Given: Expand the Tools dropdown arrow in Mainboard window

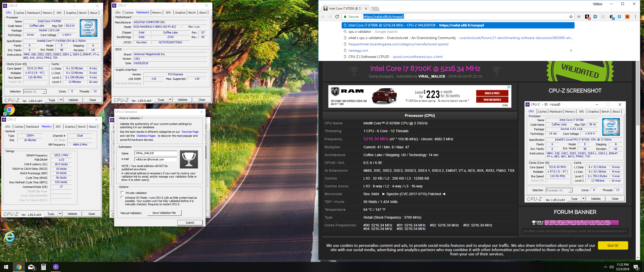Looking at the screenshot, I should (x=170, y=100).
